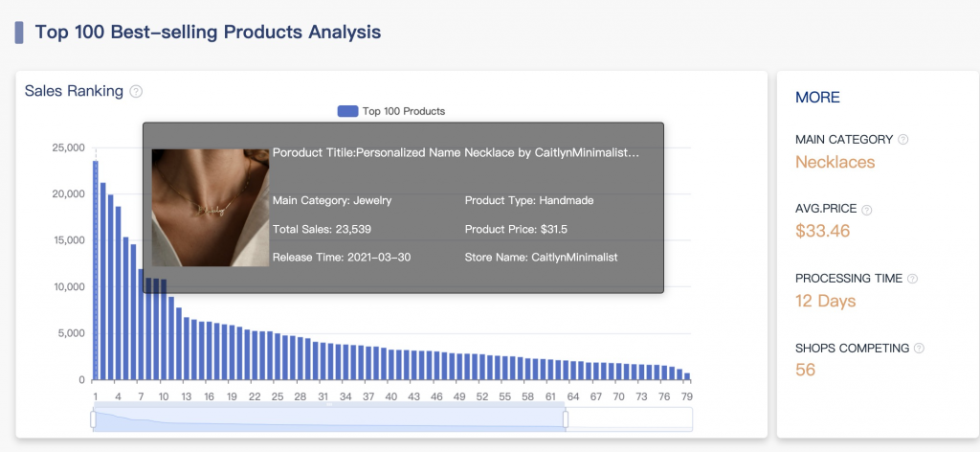Click help icon next to PROCESSING TIME

pyautogui.click(x=912, y=279)
